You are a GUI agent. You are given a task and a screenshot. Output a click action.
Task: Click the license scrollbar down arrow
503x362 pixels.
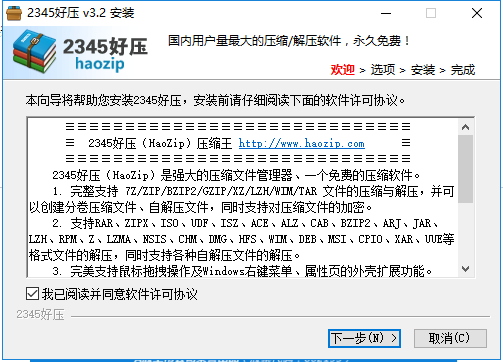(x=465, y=269)
